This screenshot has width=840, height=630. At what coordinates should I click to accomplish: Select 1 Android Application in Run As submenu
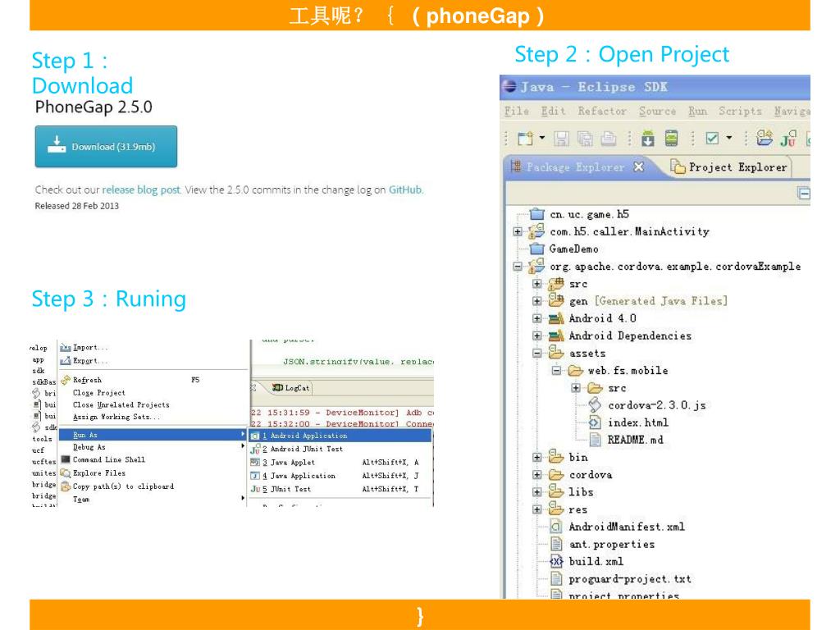click(x=340, y=436)
